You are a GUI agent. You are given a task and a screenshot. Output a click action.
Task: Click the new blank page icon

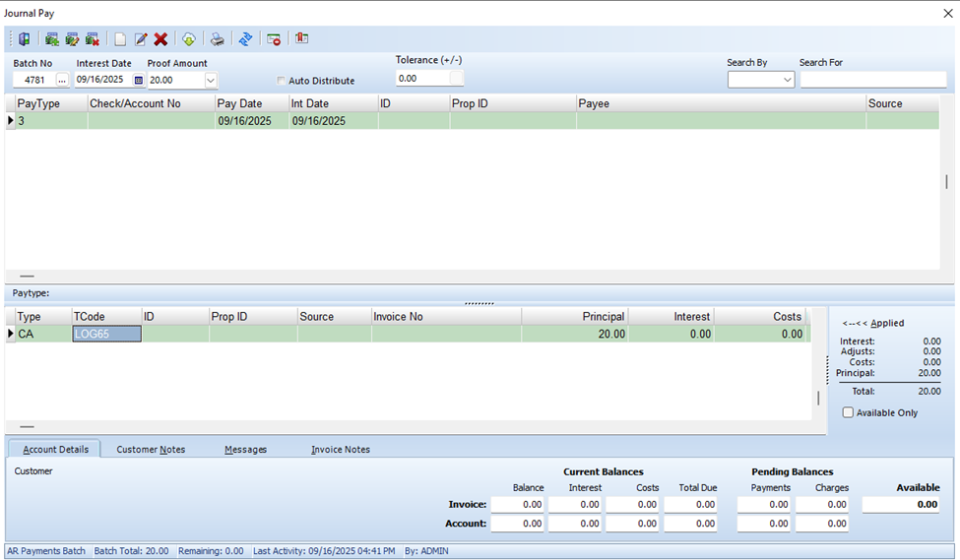[120, 39]
